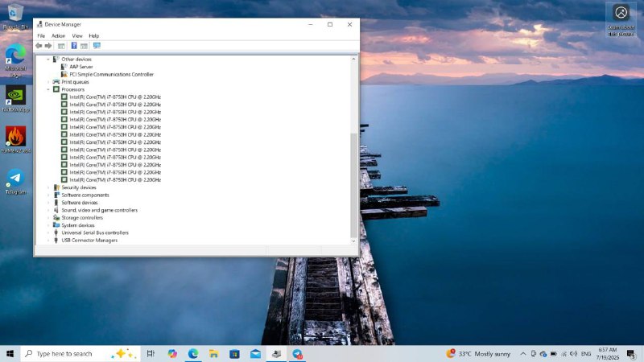Click the Type here to search box
Viewport: 644px width, 362px height.
tap(80, 353)
